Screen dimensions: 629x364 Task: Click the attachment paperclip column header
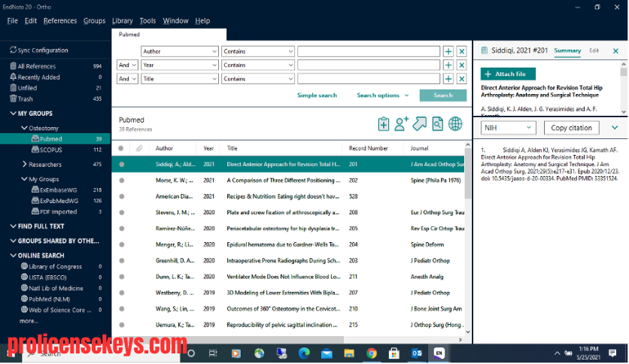pos(138,148)
